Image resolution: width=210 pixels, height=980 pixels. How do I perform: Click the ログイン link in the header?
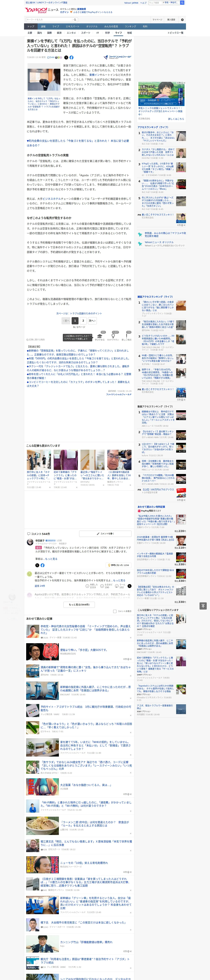(x=64, y=12)
